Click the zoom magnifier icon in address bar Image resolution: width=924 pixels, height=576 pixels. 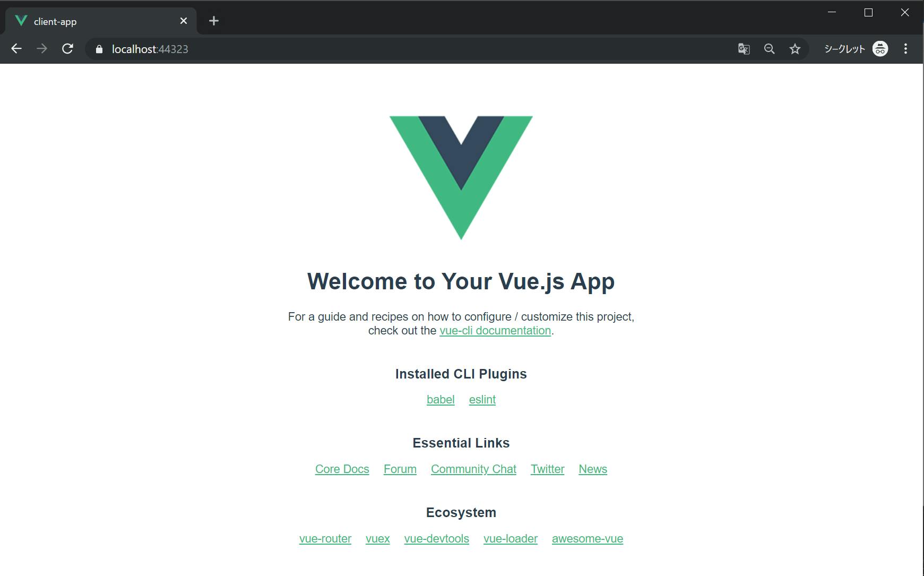(769, 49)
